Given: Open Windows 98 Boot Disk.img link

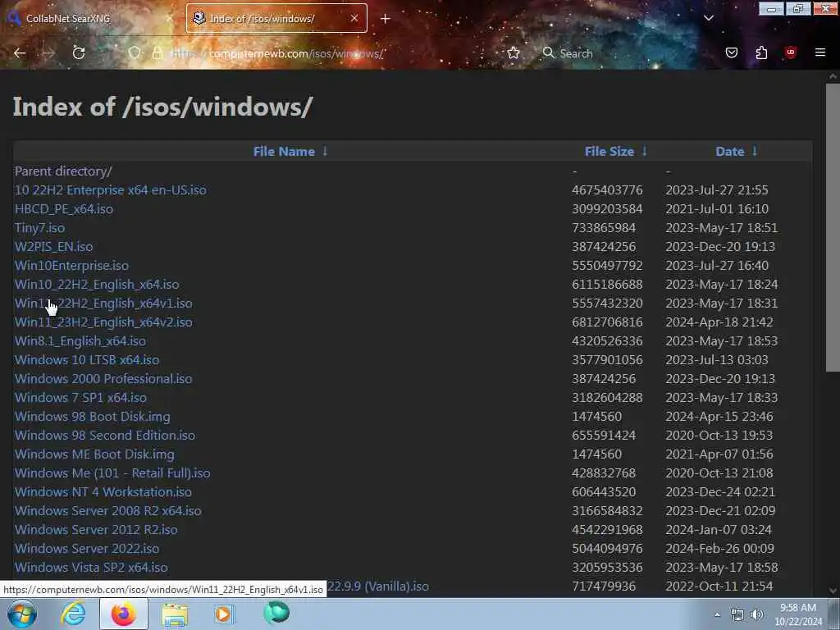Looking at the screenshot, I should (x=92, y=416).
